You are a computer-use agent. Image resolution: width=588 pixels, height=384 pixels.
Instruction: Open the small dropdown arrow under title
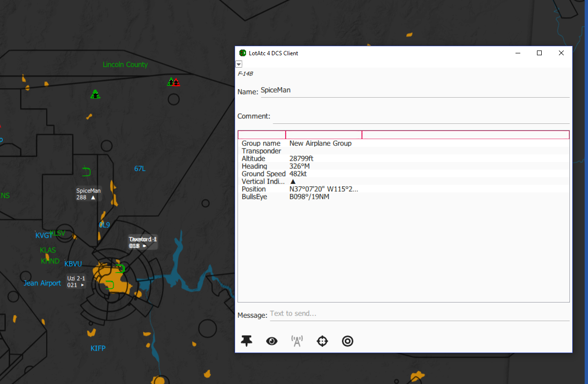pyautogui.click(x=239, y=64)
